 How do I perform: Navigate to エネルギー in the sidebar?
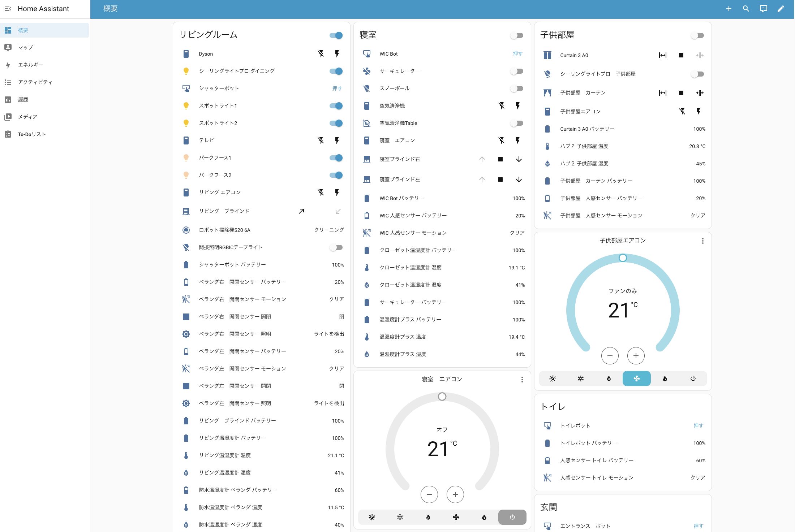tap(30, 65)
